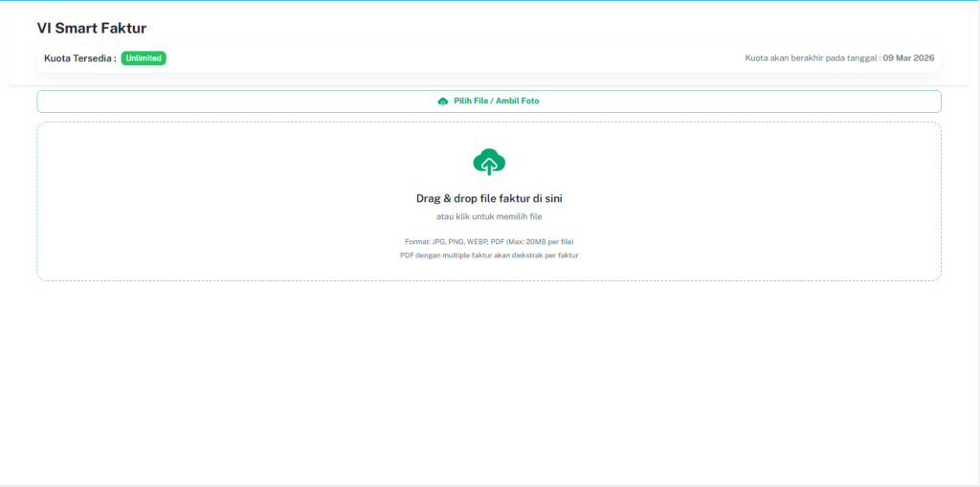This screenshot has height=487, width=980.
Task: Click the small cloud icon beside Pilih File
Action: coord(442,101)
